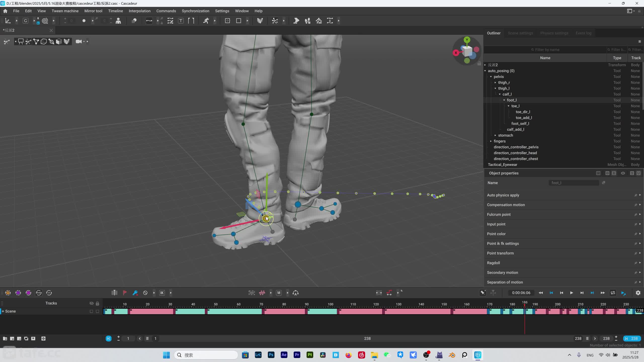Click the text T tool icon
644x362 pixels.
pos(181,21)
